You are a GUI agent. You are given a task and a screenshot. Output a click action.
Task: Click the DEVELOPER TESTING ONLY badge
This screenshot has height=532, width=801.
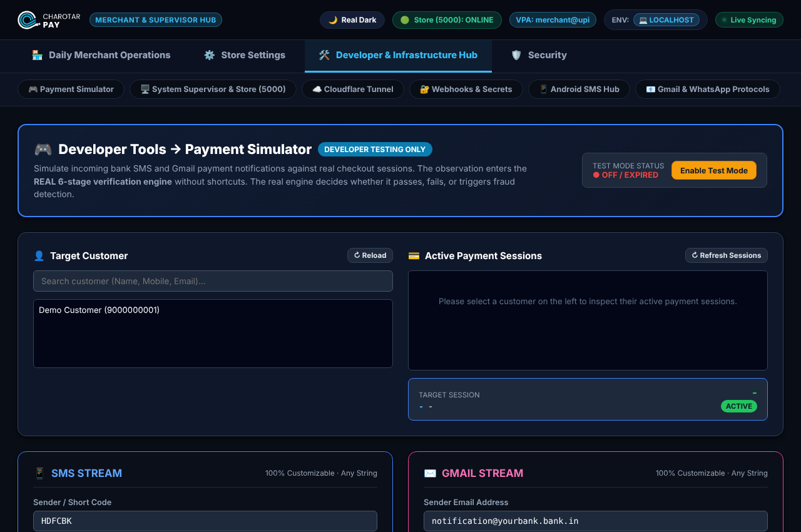coord(375,150)
